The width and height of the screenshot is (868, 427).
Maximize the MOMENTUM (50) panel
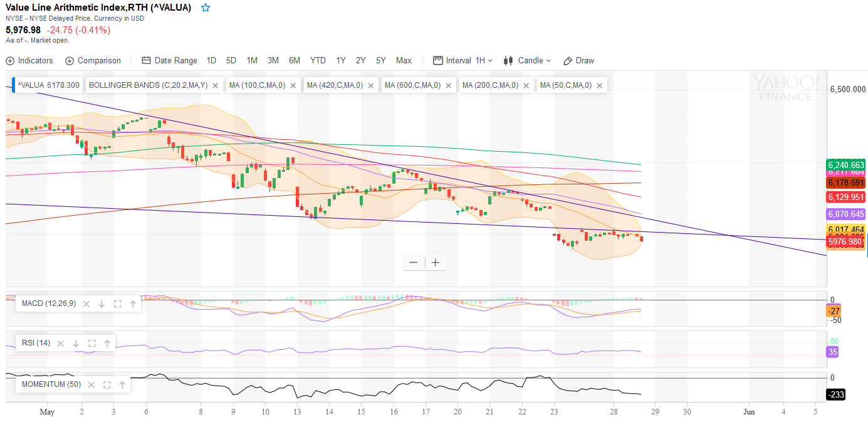pos(107,384)
